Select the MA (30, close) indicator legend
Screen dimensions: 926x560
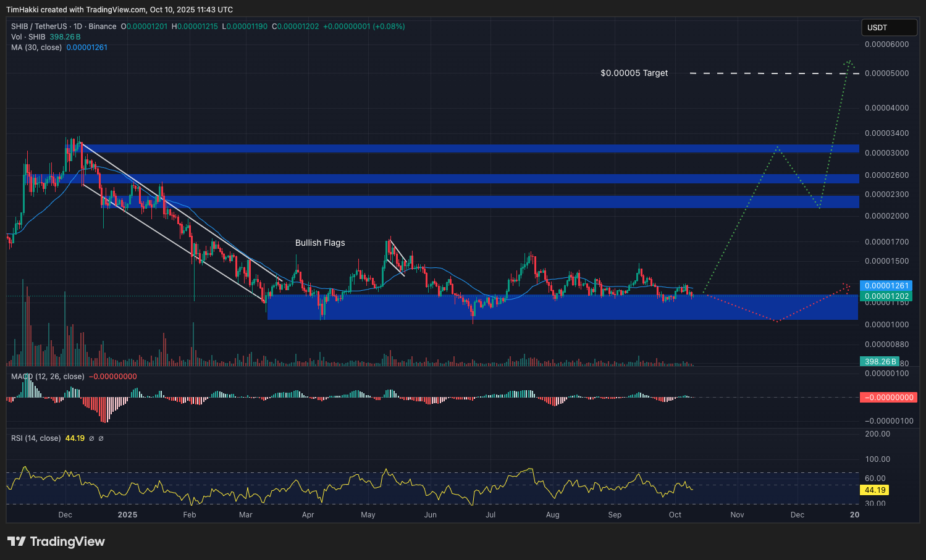36,48
